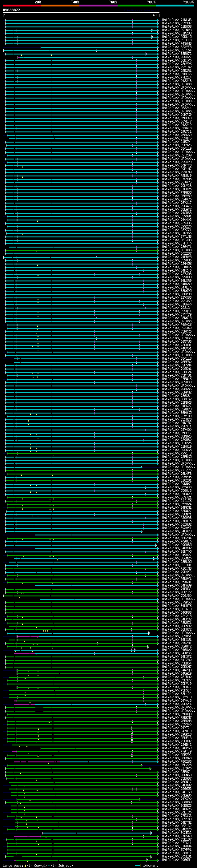Open the UniRef100_B8BQ72 entry
Viewport: 197px width, 868px height.
(x=177, y=54)
